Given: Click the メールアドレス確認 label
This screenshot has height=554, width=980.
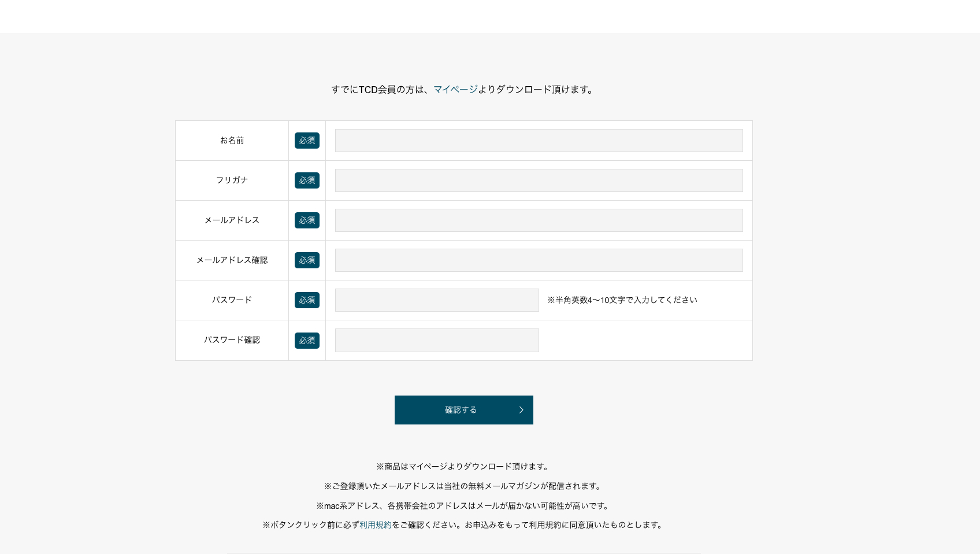Looking at the screenshot, I should click(x=232, y=260).
